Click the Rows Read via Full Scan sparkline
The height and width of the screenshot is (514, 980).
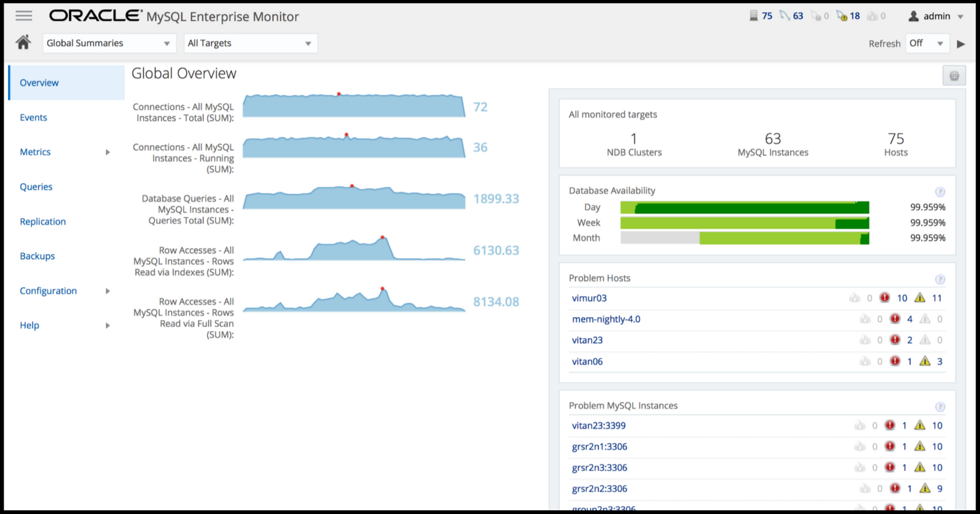point(354,300)
